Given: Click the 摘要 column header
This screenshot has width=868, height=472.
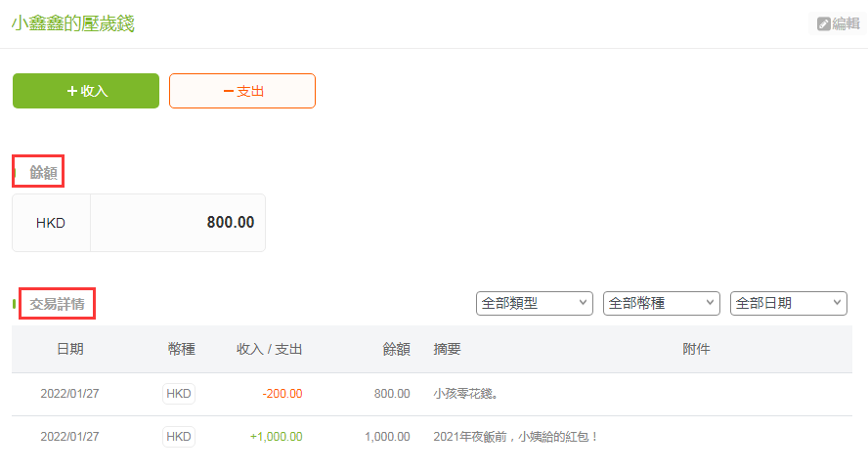Looking at the screenshot, I should coord(448,349).
